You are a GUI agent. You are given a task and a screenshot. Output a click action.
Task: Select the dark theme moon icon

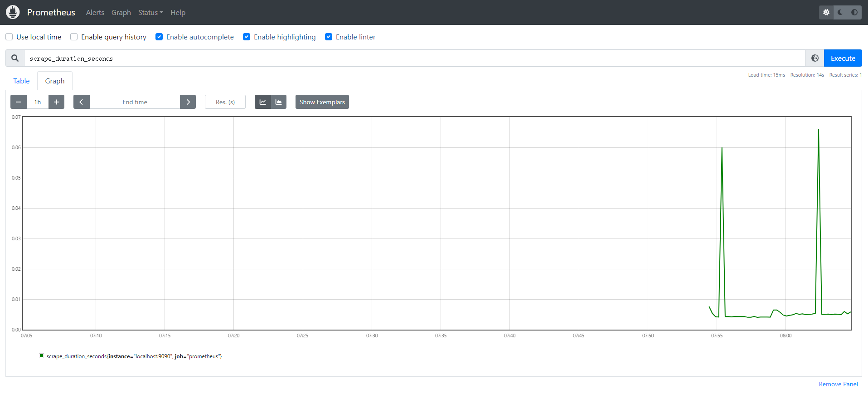point(840,12)
